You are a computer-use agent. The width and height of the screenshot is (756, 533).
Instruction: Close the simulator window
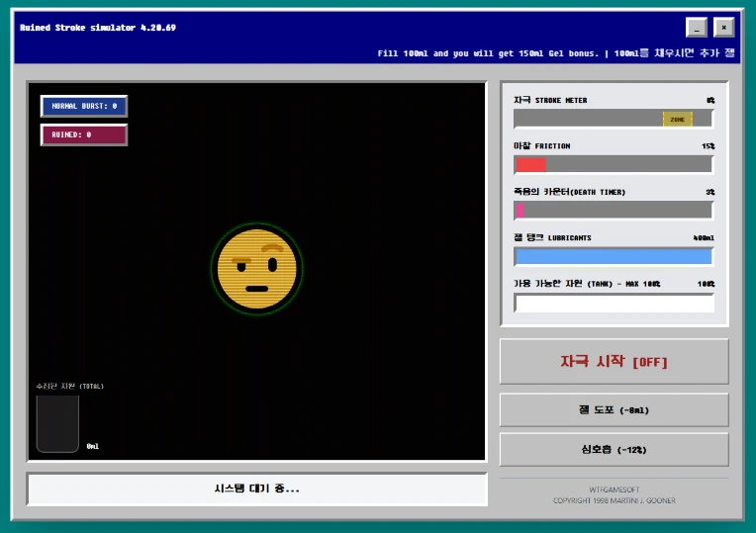724,28
